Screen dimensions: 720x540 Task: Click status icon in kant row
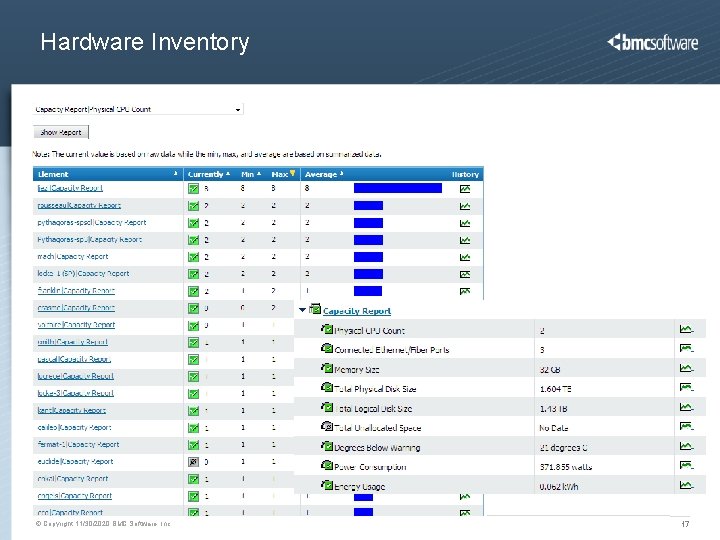click(x=194, y=411)
